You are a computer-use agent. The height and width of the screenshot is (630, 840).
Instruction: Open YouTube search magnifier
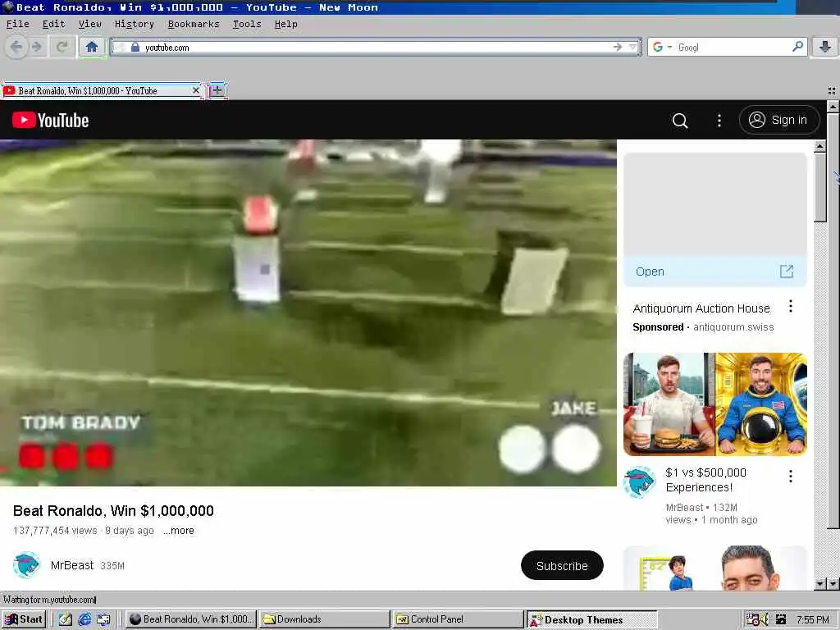[680, 121]
